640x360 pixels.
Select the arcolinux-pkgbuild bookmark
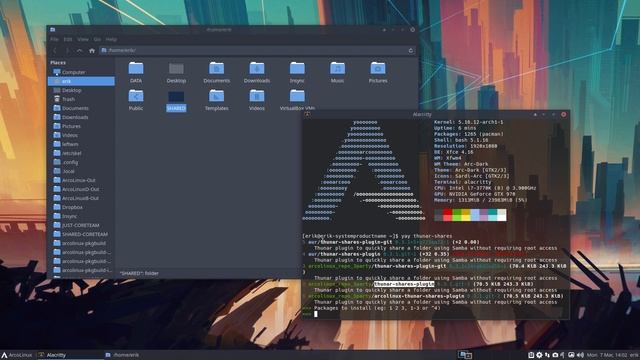(81, 243)
